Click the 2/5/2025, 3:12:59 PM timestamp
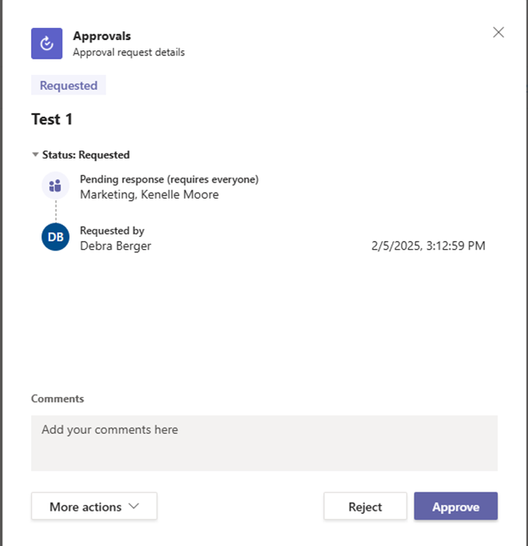 pos(428,246)
